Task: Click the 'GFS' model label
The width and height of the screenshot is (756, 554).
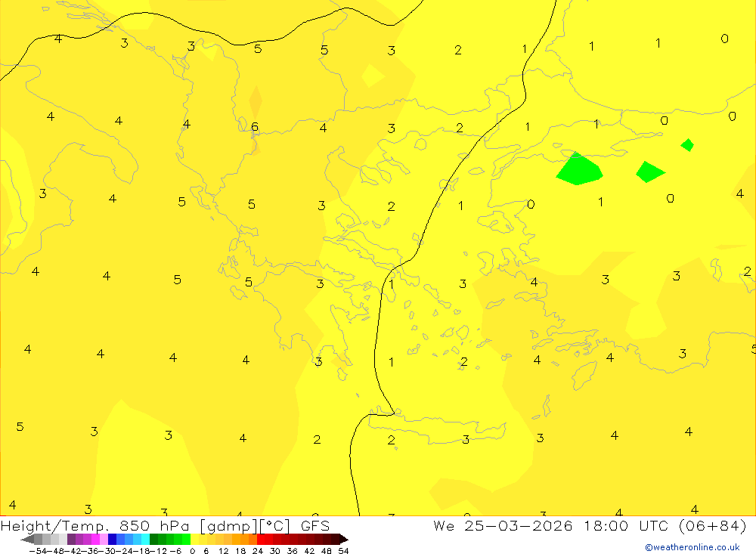Action: coord(315,525)
